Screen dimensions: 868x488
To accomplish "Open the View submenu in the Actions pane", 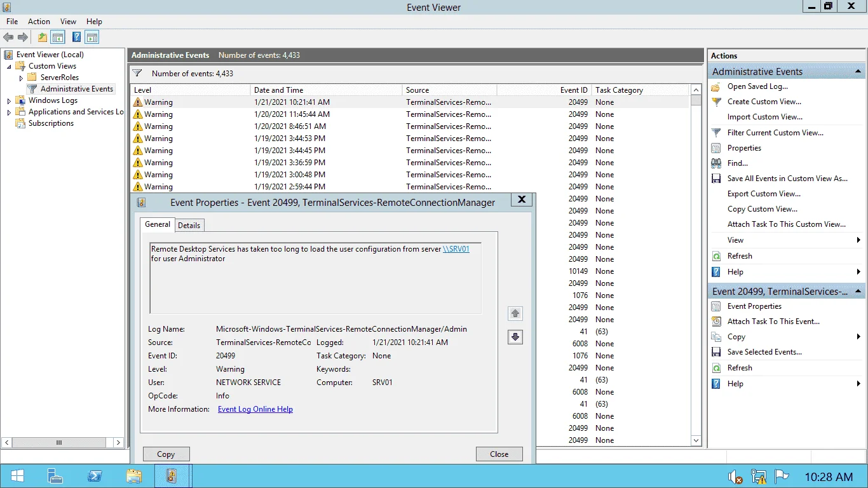I will point(787,240).
